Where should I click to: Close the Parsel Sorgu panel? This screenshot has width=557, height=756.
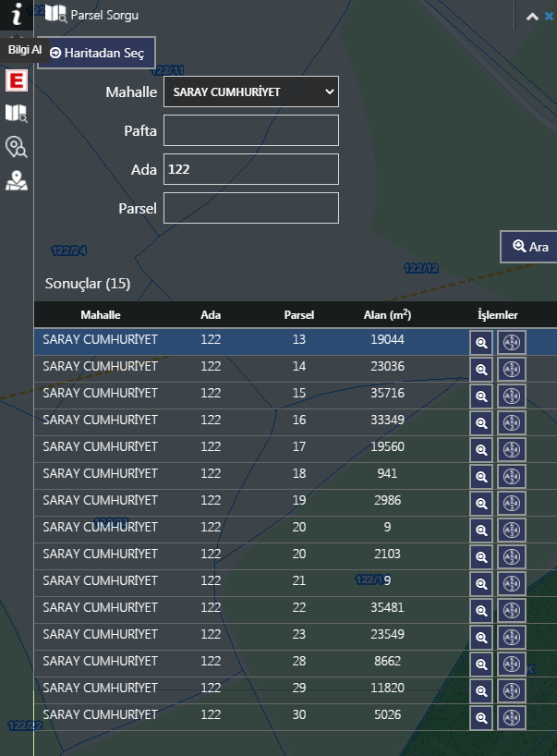pyautogui.click(x=550, y=16)
